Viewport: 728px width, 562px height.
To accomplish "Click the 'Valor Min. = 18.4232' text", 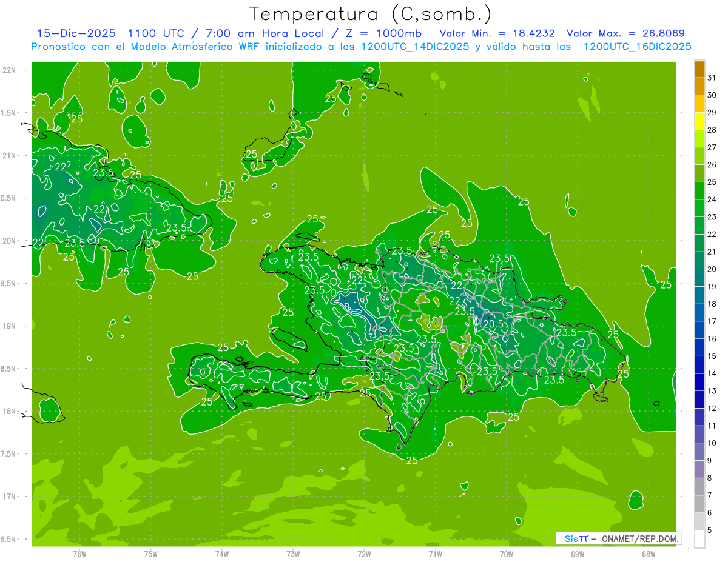I will click(497, 33).
